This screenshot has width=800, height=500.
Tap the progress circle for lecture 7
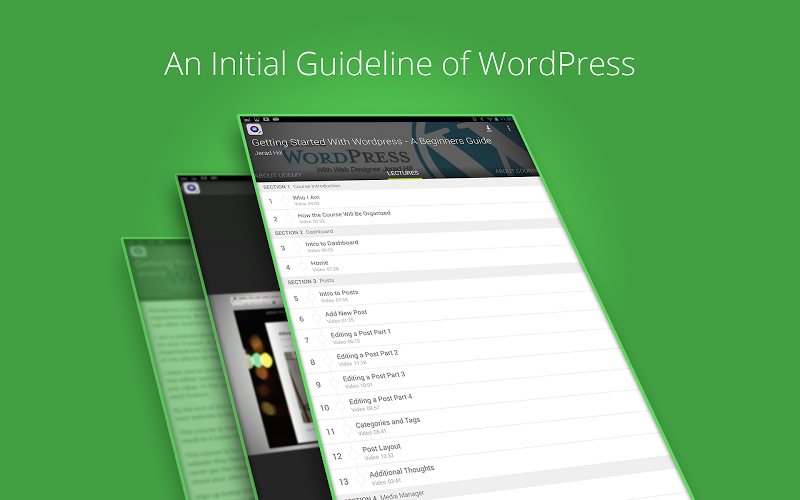pos(322,339)
